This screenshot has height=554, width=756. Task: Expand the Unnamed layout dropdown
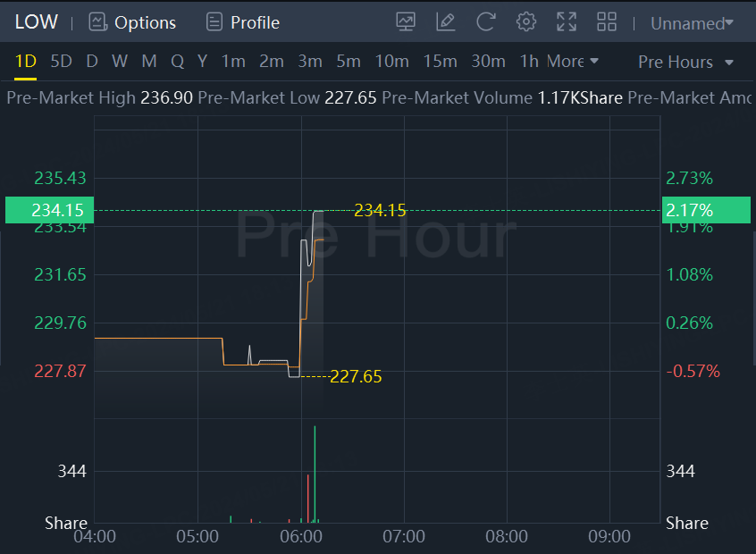click(x=692, y=23)
